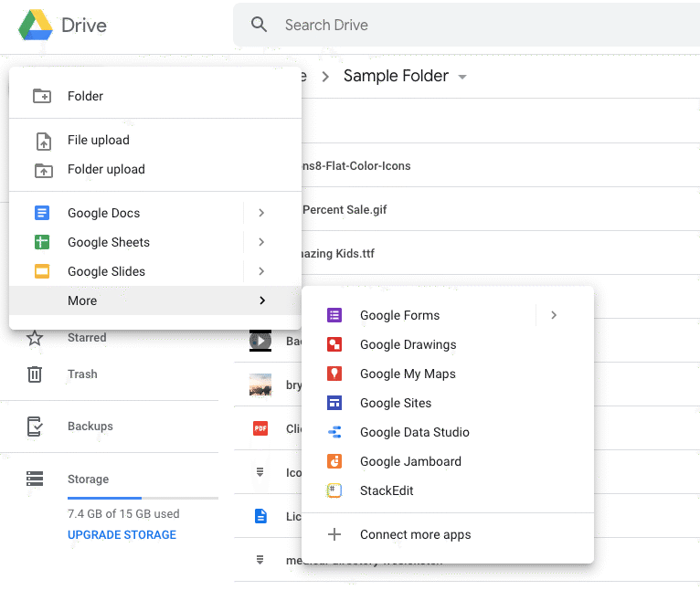Click the blue Google Docs icon

coord(42,213)
